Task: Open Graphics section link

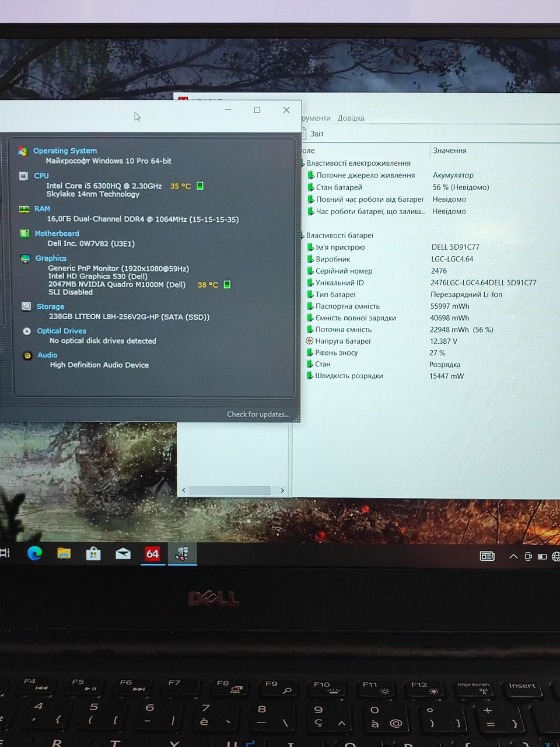Action: [x=51, y=258]
